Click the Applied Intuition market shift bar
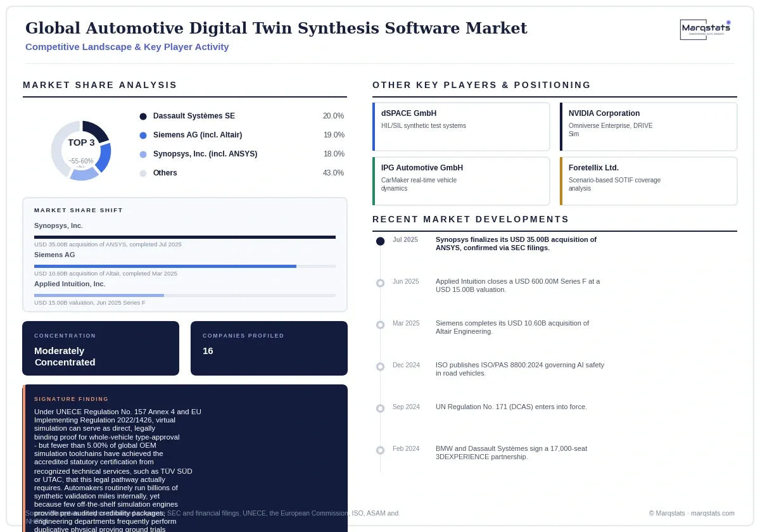 (x=185, y=295)
